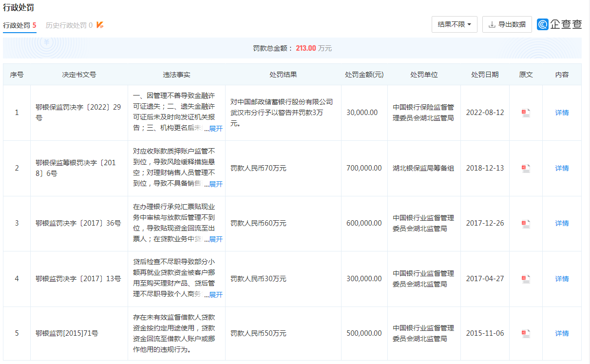Screen dimensions: 590x364
Task: Click the amount 500,000.00
Action: [364, 334]
